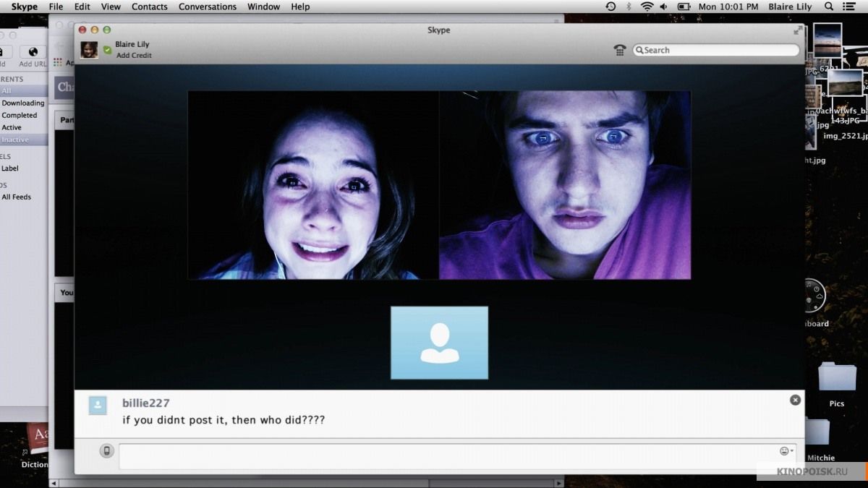This screenshot has width=868, height=488.
Task: Click Blaire Lily's profile picture in Skype
Action: (x=89, y=49)
